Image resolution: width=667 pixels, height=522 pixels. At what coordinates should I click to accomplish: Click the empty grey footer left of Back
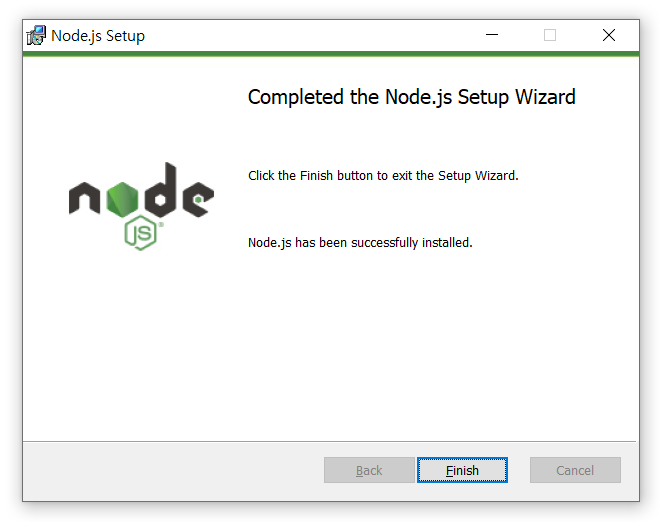[x=172, y=471]
